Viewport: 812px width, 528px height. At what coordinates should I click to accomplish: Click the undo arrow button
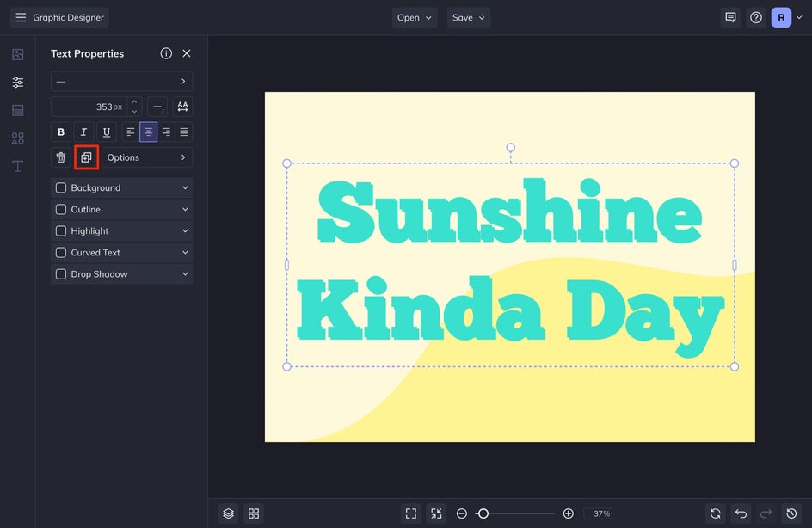click(x=741, y=513)
